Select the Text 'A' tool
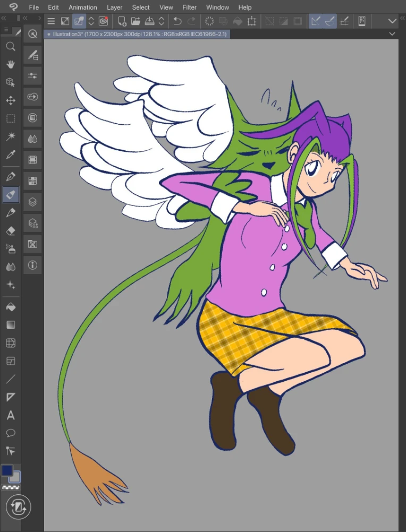Screen dimensions: 406x532 click(11, 415)
